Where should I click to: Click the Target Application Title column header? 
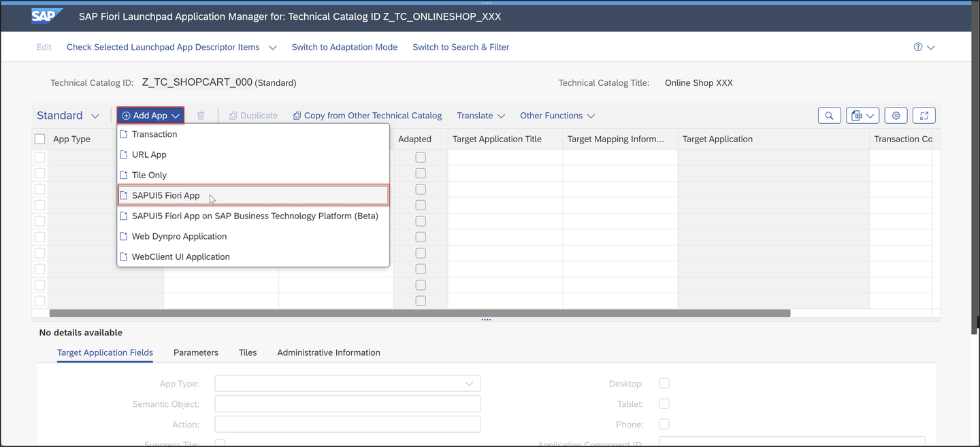(505, 139)
